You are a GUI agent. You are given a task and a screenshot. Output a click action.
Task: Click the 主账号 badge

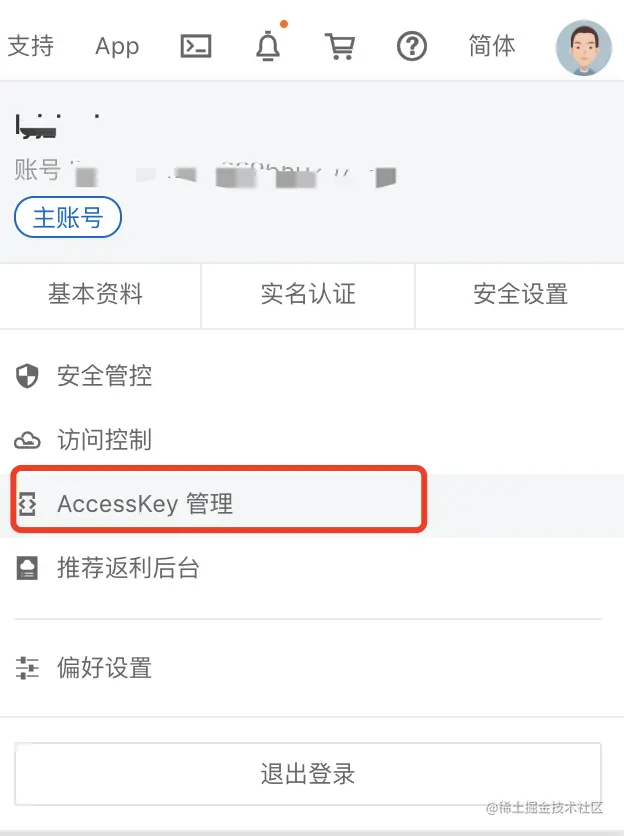(x=68, y=218)
